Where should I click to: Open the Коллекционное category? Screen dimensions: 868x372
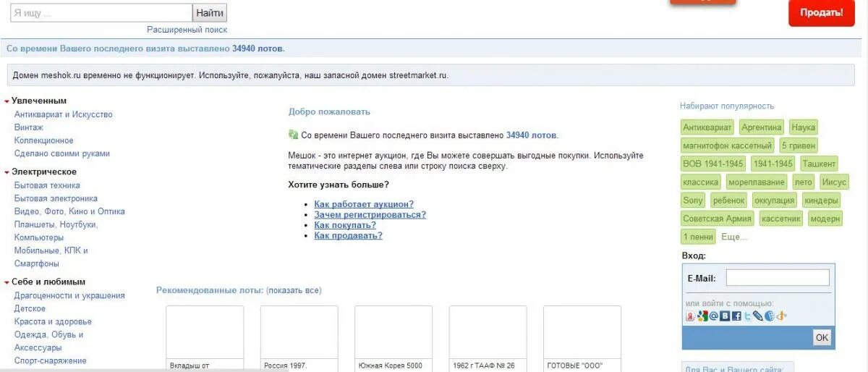[x=44, y=140]
